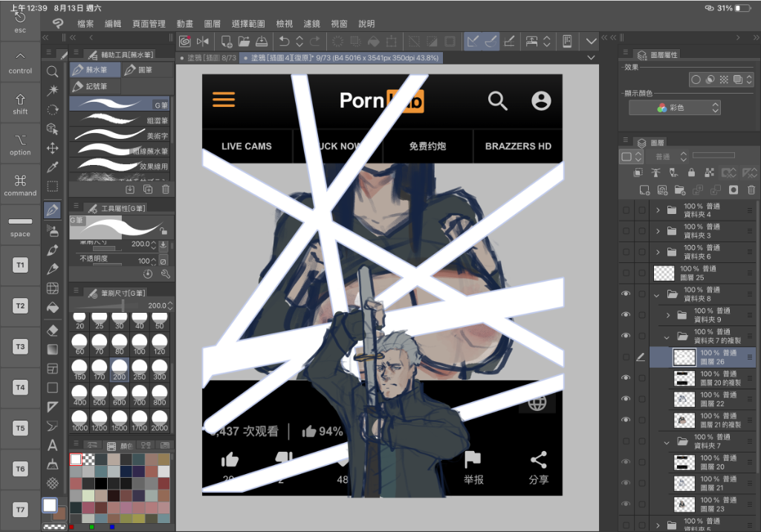The height and width of the screenshot is (532, 761).
Task: Tap the esc edge keyboard key
Action: point(20,22)
